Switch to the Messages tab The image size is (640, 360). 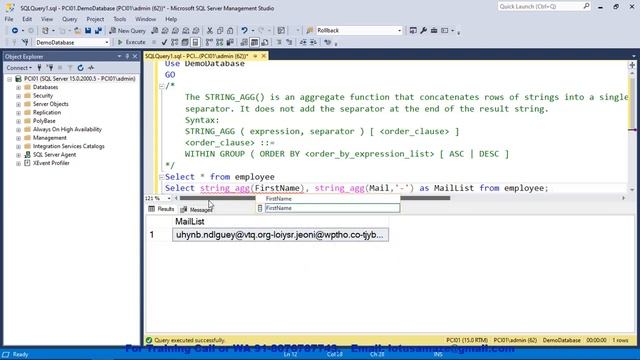[196, 209]
